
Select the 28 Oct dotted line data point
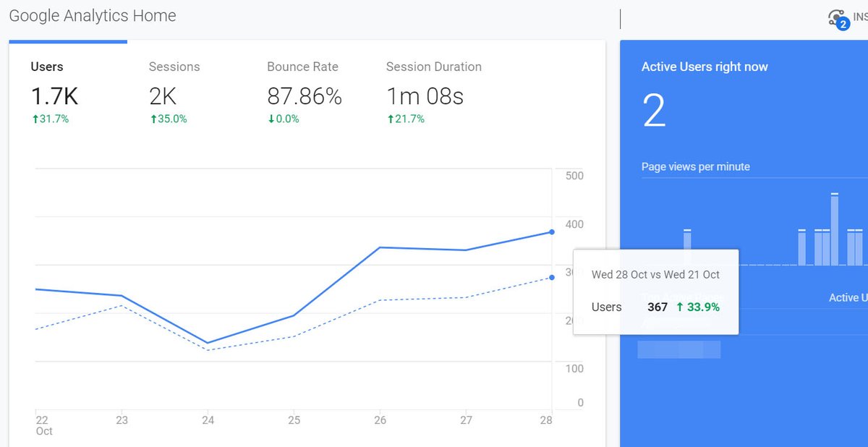tap(552, 277)
